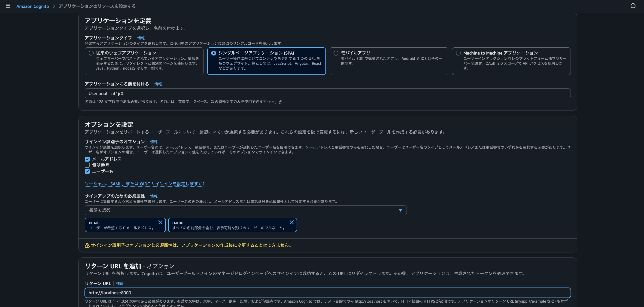Screen dimensions: 644x307
Task: Open the 属性を選択 attribute dropdown
Action: (x=246, y=210)
